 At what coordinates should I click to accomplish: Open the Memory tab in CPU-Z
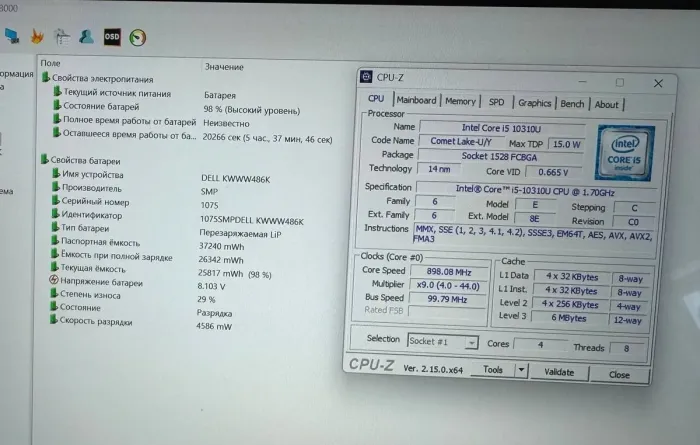coord(460,101)
